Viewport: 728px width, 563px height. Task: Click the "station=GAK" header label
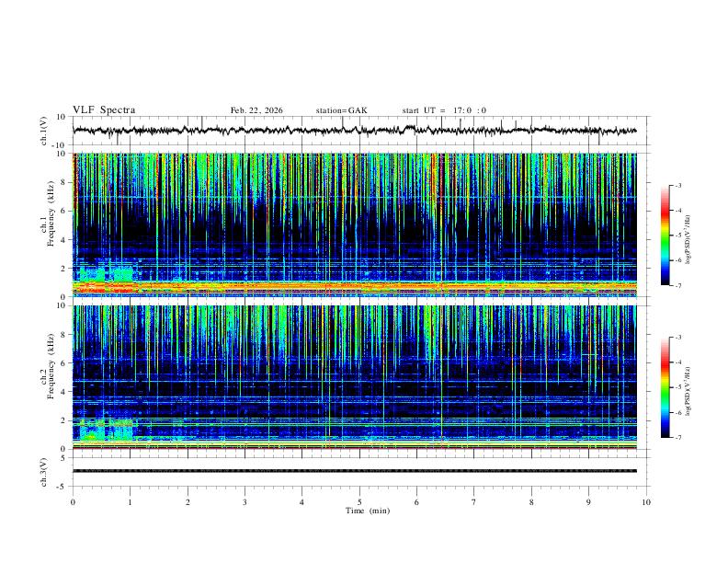[341, 110]
